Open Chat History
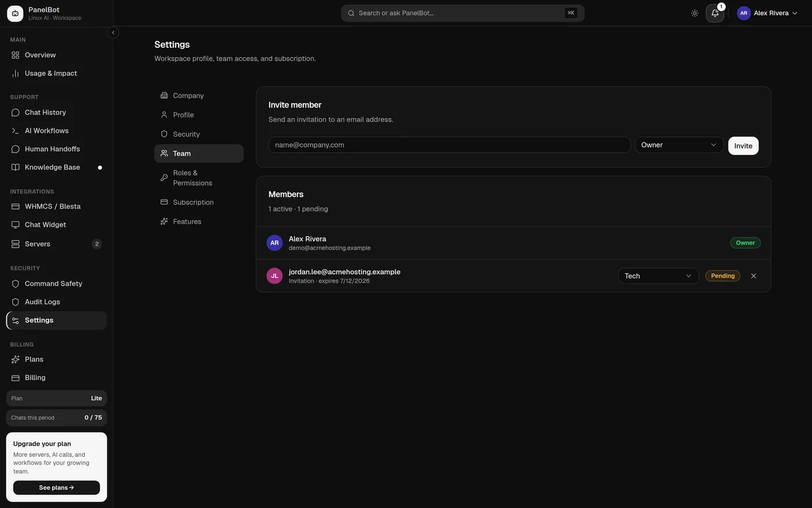Viewport: 812px width, 508px height. click(56, 113)
